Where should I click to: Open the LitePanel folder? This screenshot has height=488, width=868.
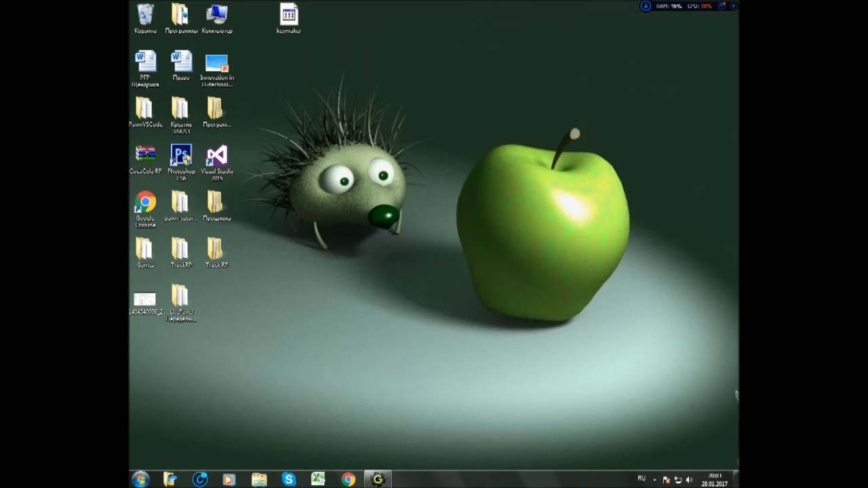(x=181, y=304)
